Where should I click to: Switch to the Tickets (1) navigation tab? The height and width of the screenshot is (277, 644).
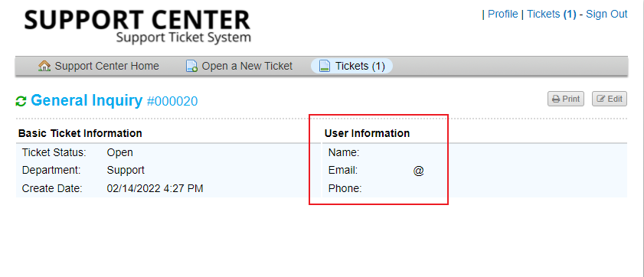pos(352,66)
